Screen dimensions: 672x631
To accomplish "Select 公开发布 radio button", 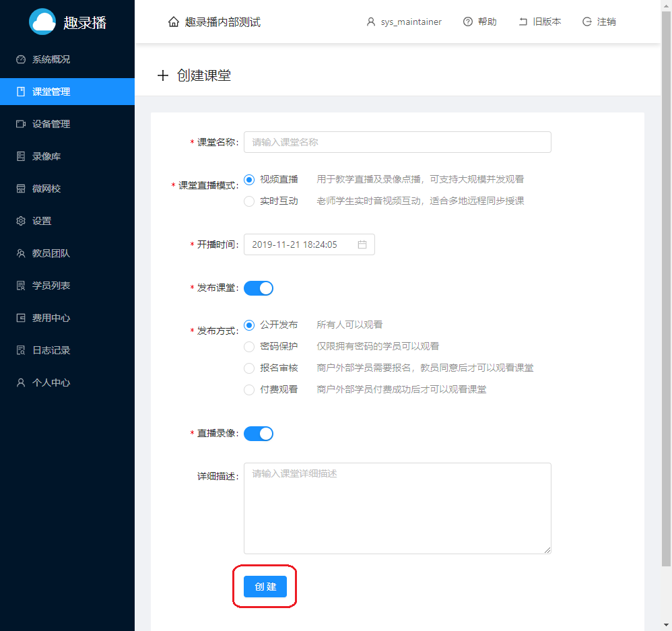I will coord(249,325).
